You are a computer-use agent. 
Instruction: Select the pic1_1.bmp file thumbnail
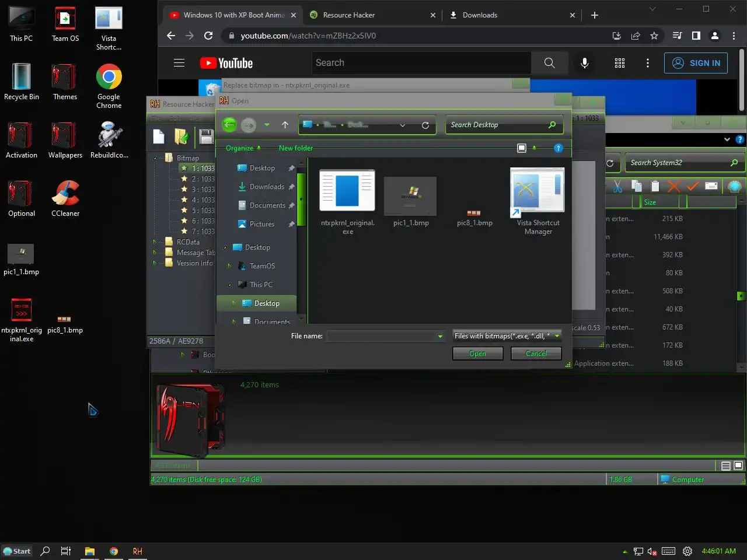(411, 202)
